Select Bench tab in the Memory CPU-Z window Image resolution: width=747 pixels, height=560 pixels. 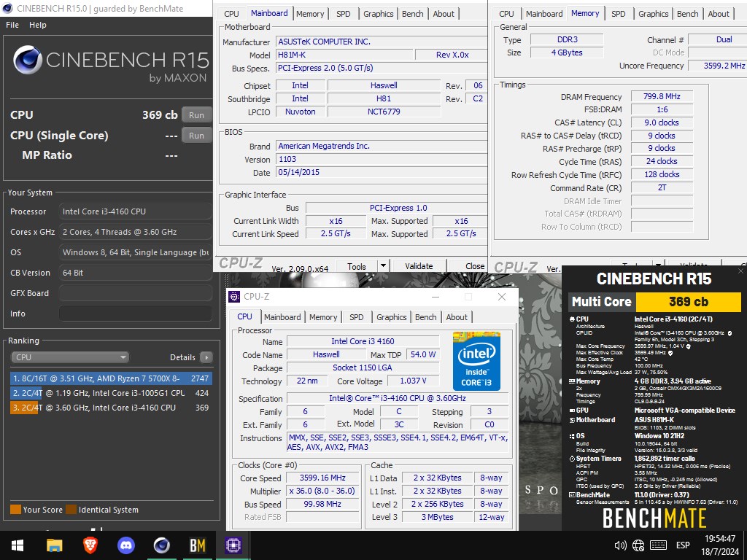click(x=687, y=14)
